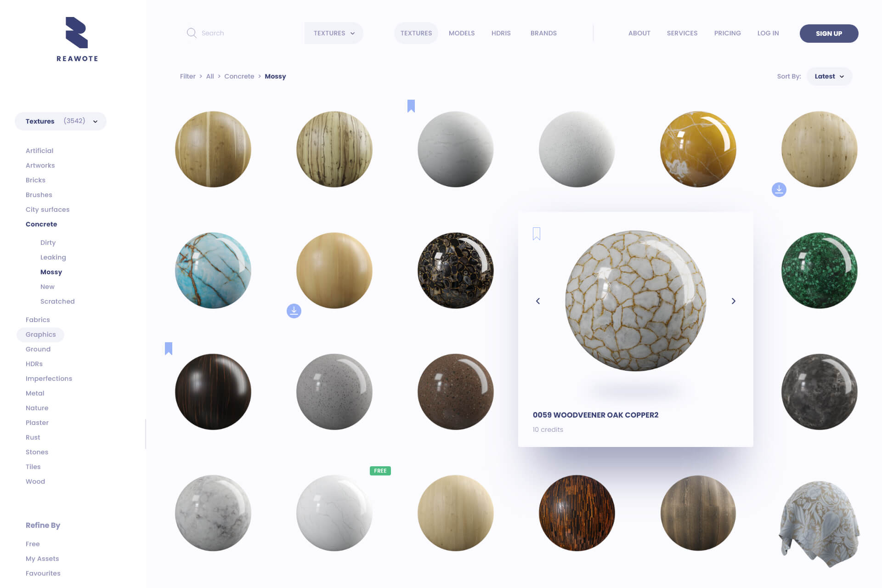Click download icon near light oak sphere
The image size is (882, 588).
tap(779, 189)
